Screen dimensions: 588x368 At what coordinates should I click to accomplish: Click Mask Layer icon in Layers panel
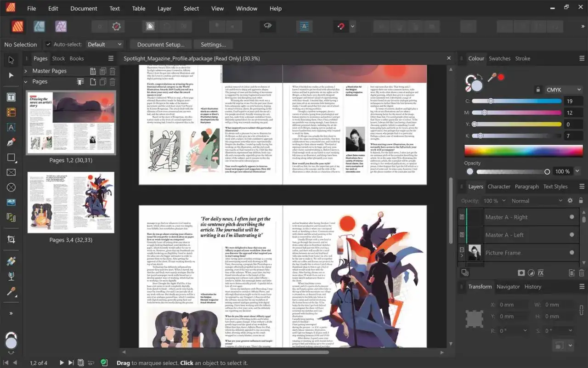point(521,272)
